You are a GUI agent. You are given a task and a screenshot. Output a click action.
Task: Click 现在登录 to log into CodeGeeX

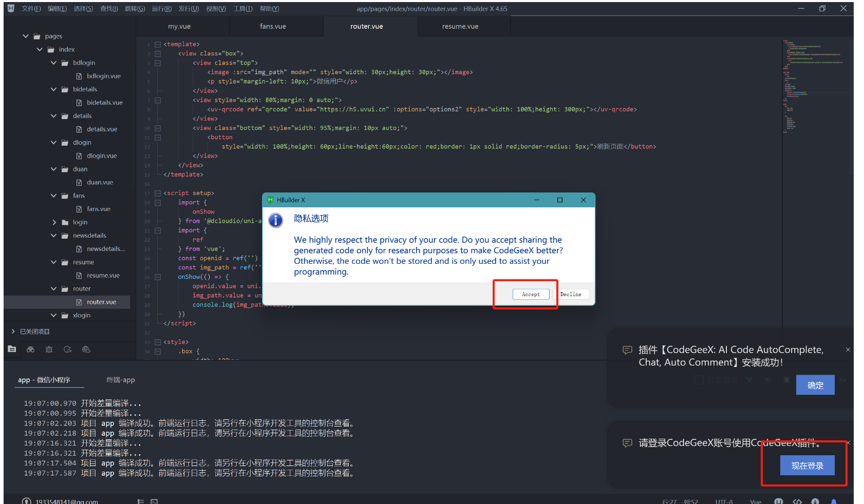pos(807,465)
